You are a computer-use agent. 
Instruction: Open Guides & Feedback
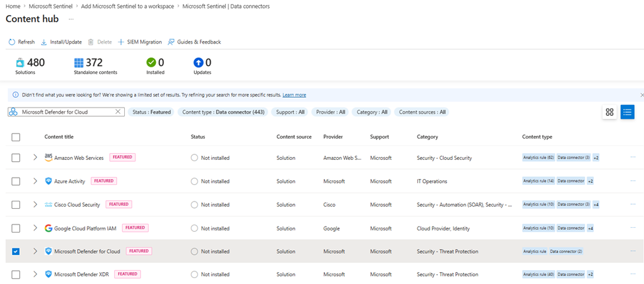194,42
